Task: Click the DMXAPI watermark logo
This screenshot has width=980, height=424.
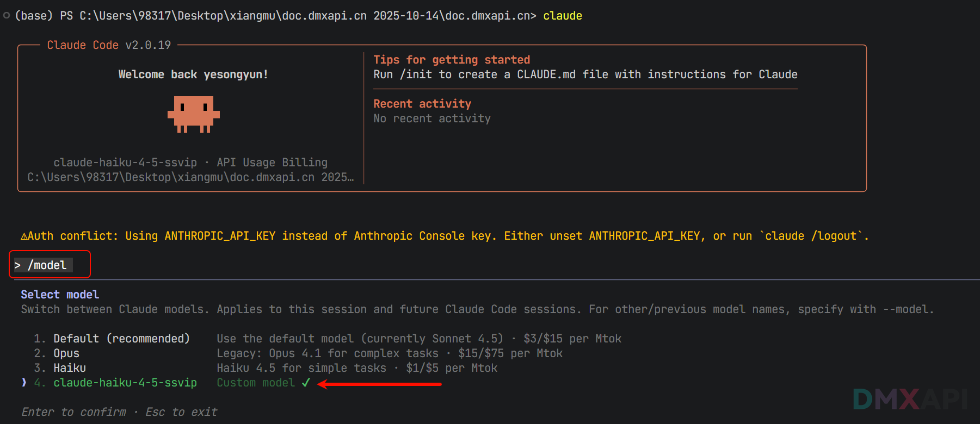Action: 910,400
